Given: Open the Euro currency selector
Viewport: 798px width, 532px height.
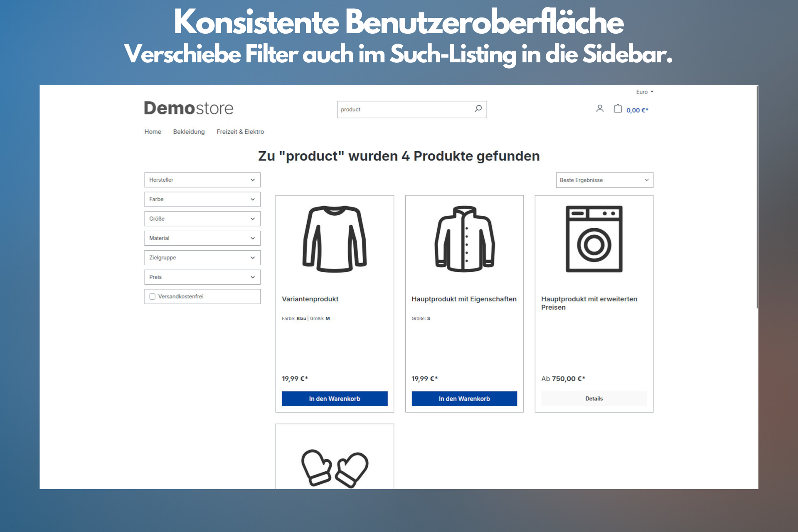Looking at the screenshot, I should tap(645, 92).
